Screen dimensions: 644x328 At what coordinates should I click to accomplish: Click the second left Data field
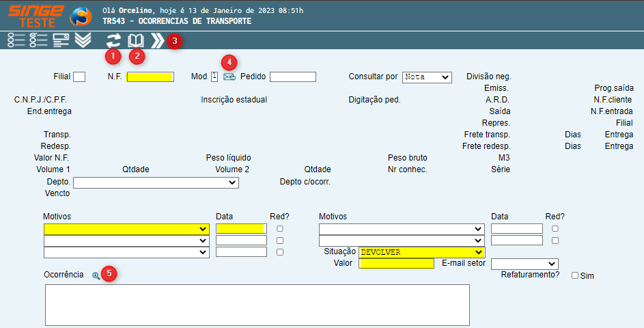[242, 241]
